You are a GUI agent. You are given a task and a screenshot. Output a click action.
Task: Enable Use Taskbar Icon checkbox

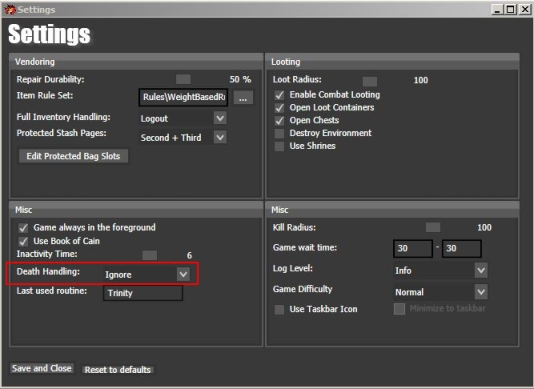click(279, 309)
